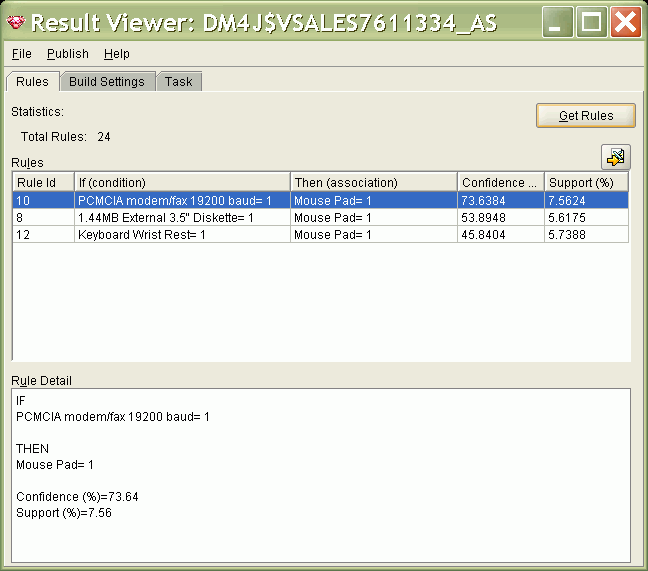The width and height of the screenshot is (648, 571).
Task: Switch to the Build Settings tab
Action: pyautogui.click(x=107, y=81)
